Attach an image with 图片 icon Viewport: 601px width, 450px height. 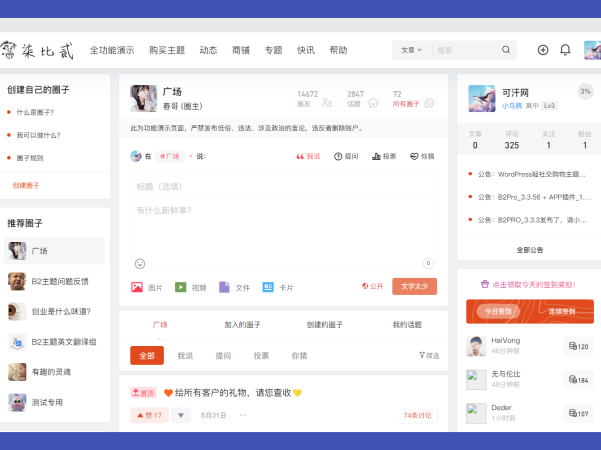click(137, 287)
